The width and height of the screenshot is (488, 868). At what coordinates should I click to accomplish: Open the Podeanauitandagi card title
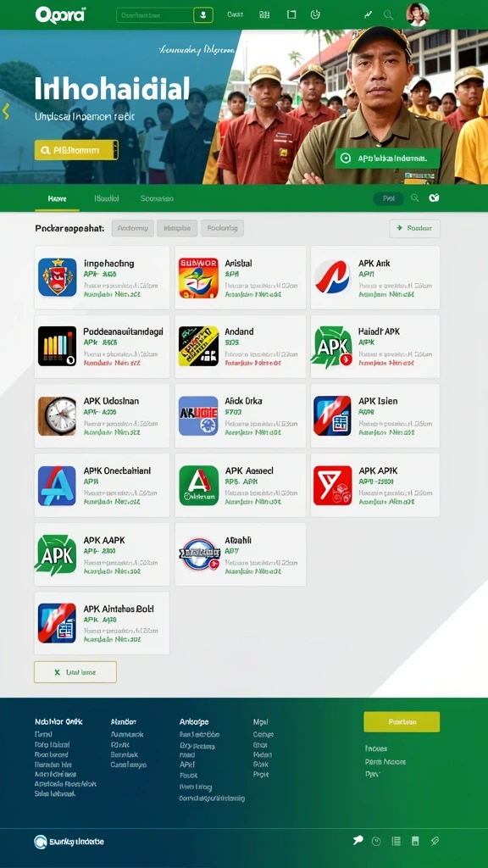(124, 331)
